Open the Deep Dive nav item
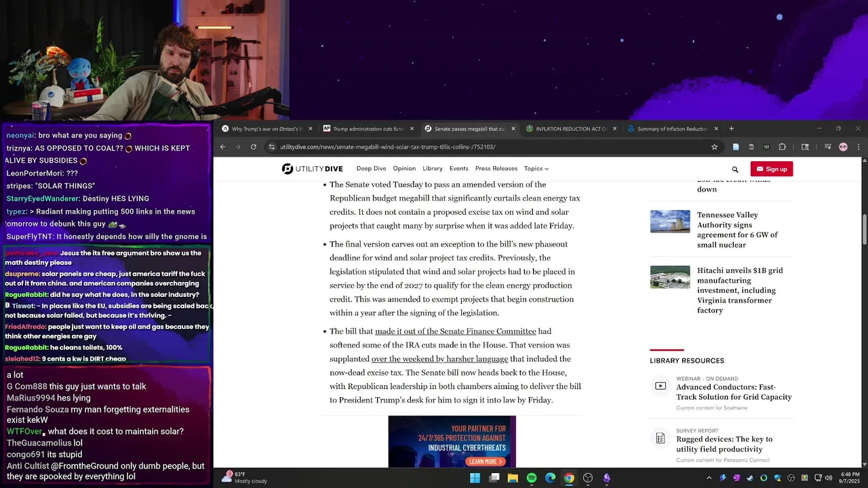The image size is (868, 488). tap(371, 169)
